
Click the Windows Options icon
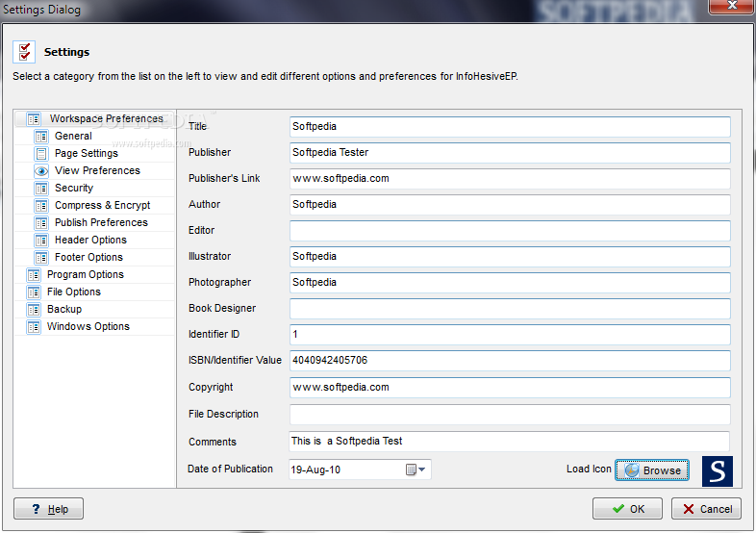[x=34, y=327]
